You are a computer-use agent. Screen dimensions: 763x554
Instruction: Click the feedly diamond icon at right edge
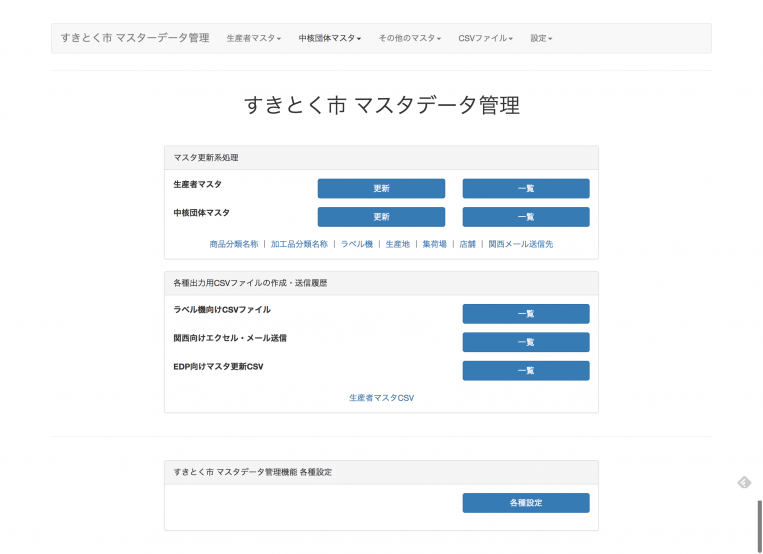point(744,482)
